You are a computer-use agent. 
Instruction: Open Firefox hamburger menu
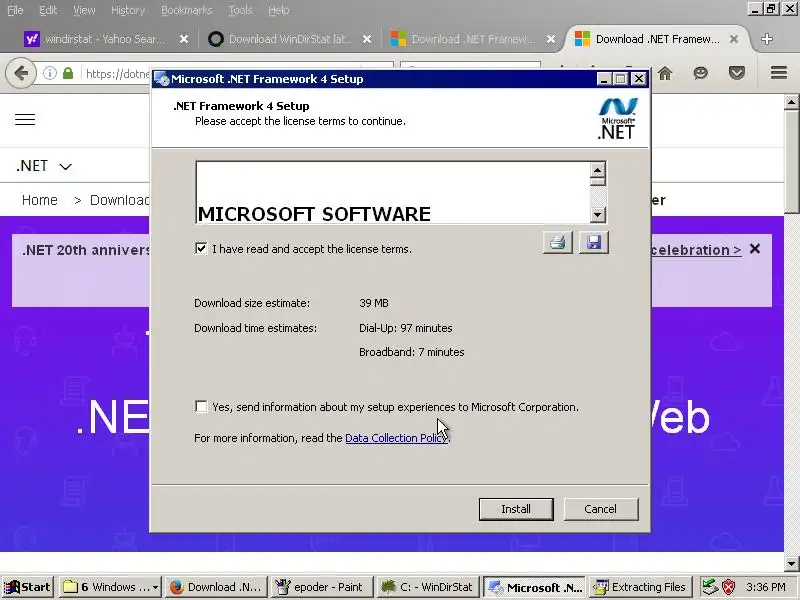click(x=779, y=73)
